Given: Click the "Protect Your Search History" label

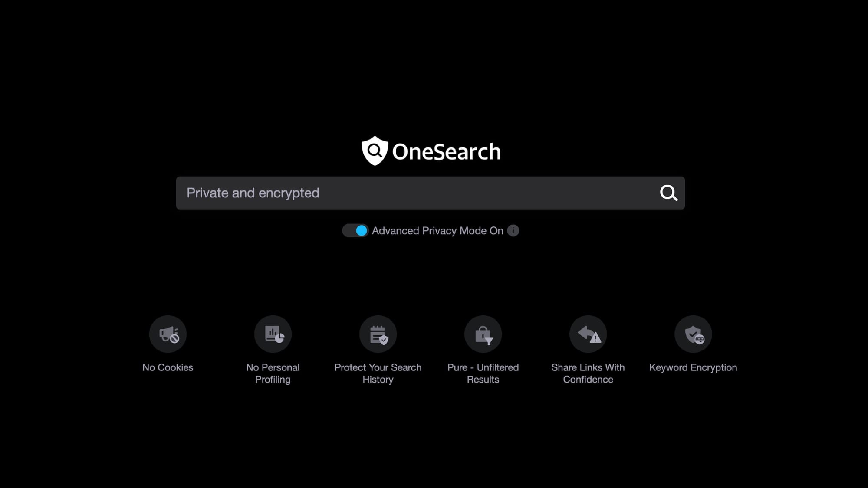Looking at the screenshot, I should point(378,373).
